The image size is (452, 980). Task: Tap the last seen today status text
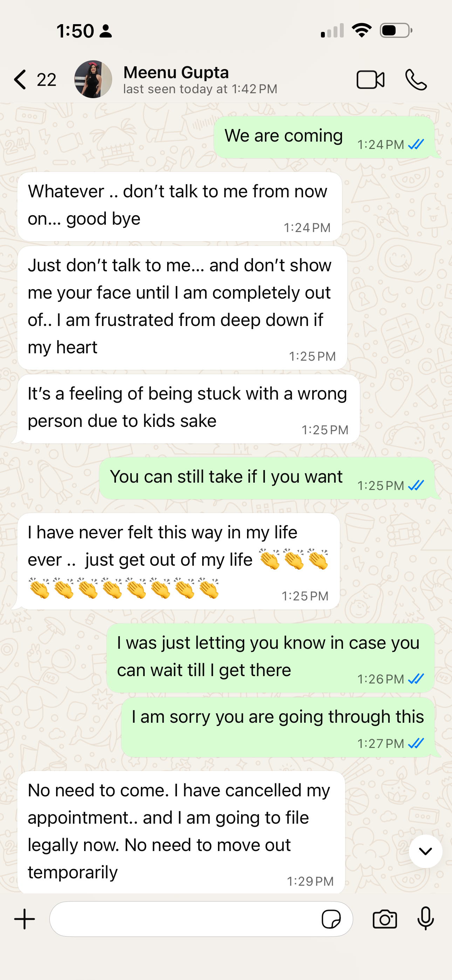pos(200,89)
